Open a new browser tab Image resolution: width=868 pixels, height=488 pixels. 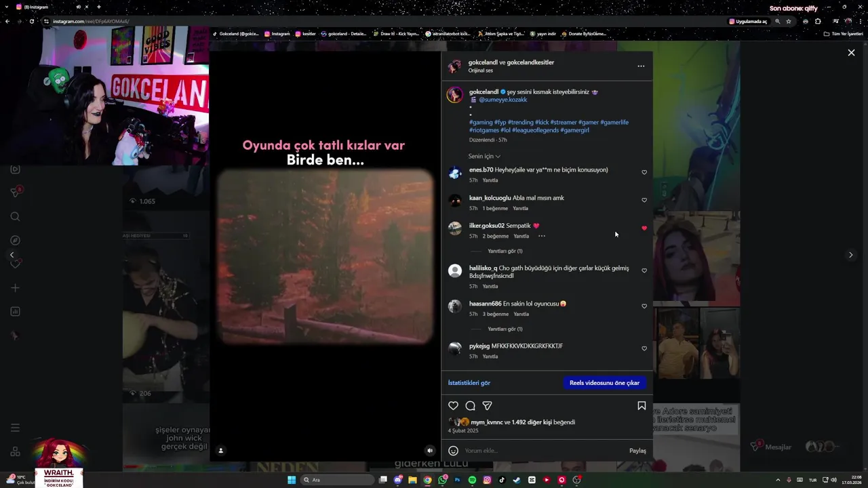click(x=98, y=7)
